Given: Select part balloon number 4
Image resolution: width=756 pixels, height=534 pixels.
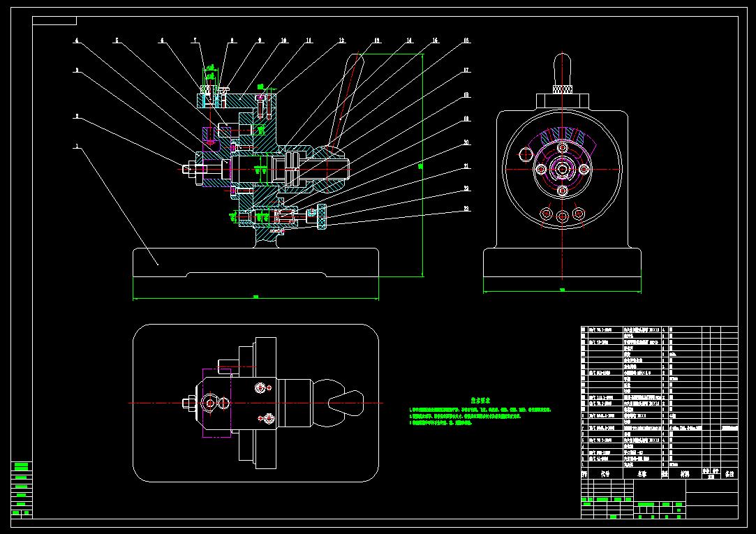Looking at the screenshot, I should click(77, 40).
